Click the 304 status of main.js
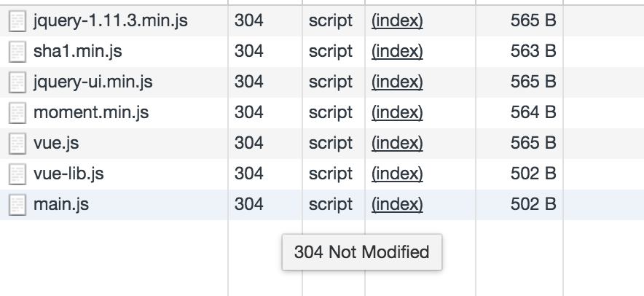The image size is (644, 296). pos(249,204)
